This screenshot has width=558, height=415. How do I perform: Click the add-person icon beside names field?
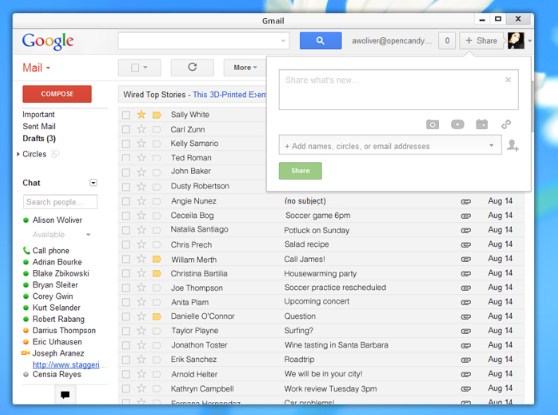coord(512,145)
